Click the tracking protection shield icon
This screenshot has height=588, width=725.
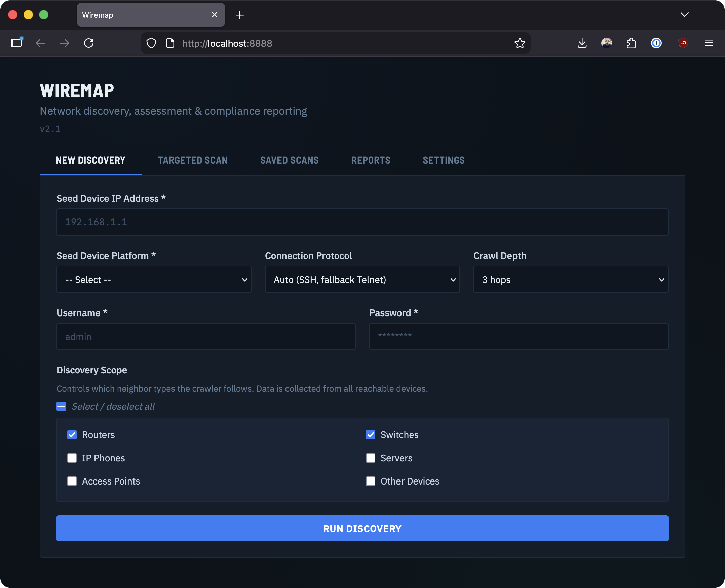[151, 43]
